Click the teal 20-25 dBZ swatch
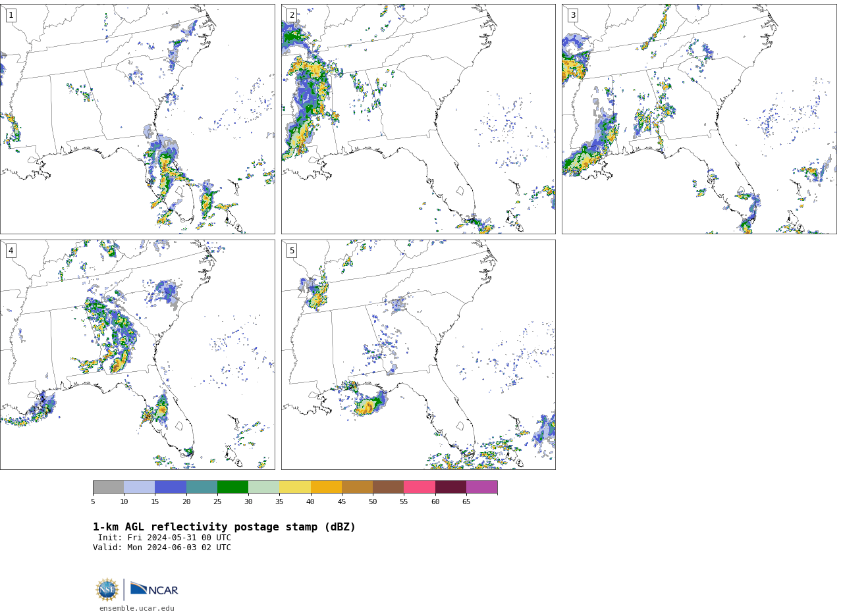This screenshot has width=843, height=616. tap(202, 487)
